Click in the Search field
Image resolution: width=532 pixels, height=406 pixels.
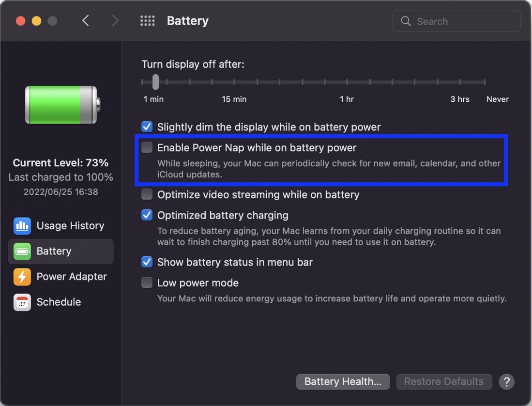[456, 21]
